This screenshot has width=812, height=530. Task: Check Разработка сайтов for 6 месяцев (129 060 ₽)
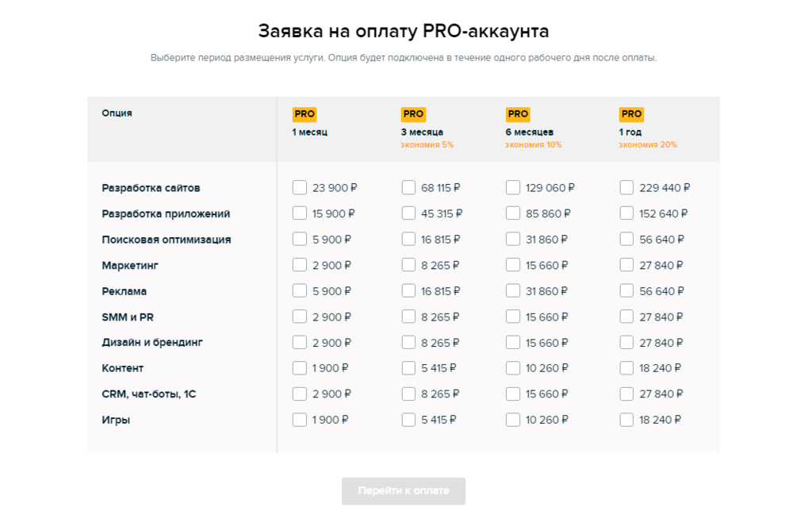(x=513, y=187)
